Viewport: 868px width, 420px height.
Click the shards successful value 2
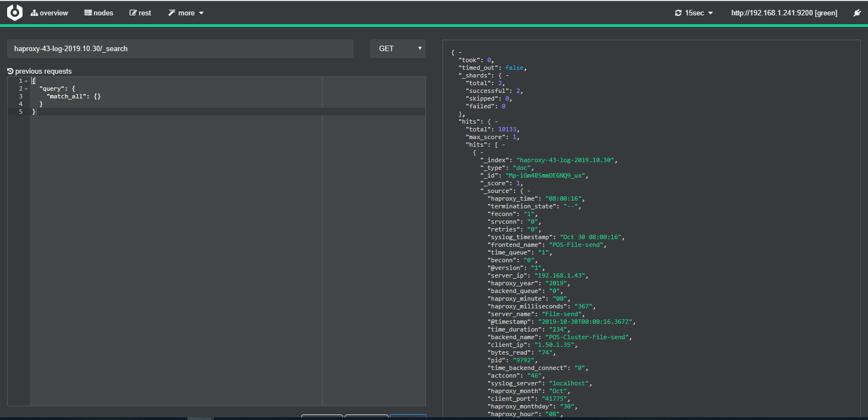pyautogui.click(x=518, y=91)
